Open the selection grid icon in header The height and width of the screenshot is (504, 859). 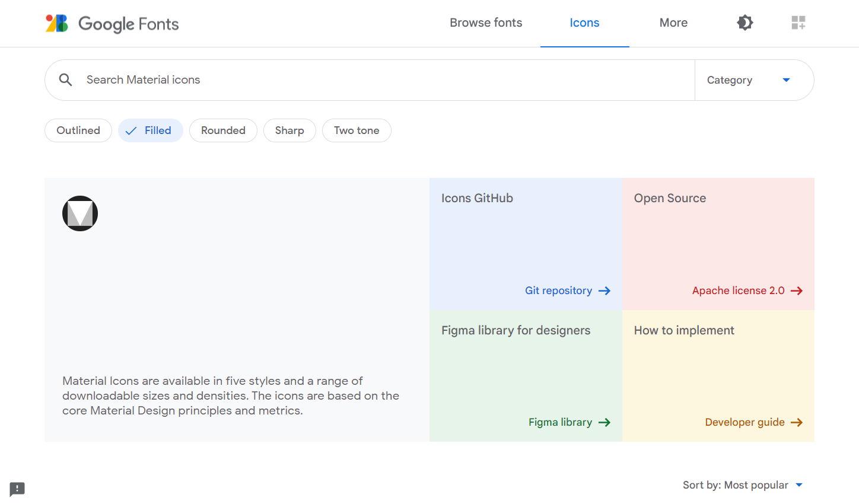[x=798, y=23]
